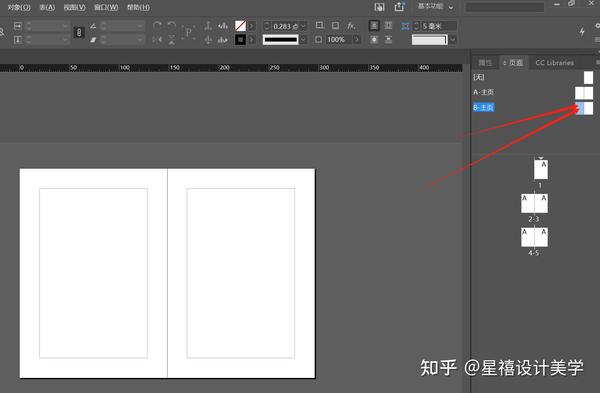Select the 4-5 spread thumbnail

tap(534, 237)
